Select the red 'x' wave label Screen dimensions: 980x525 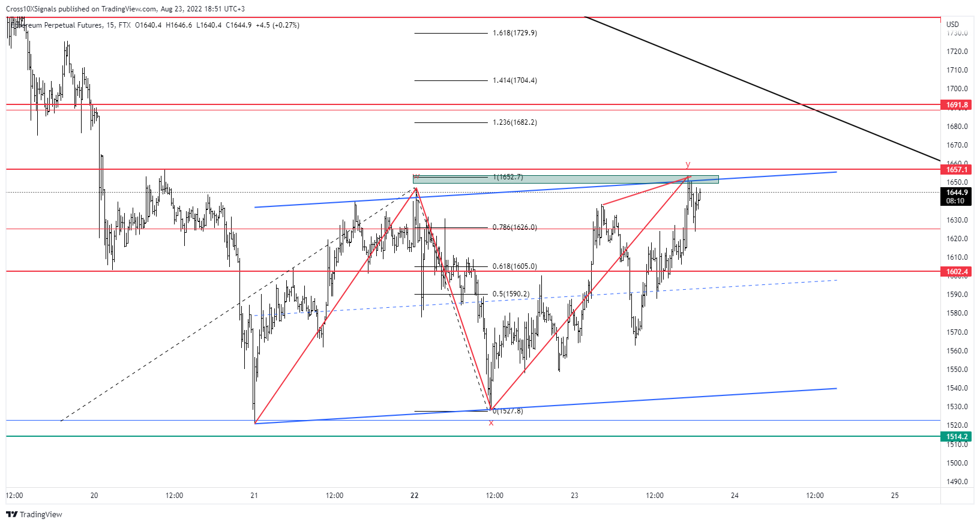[491, 423]
